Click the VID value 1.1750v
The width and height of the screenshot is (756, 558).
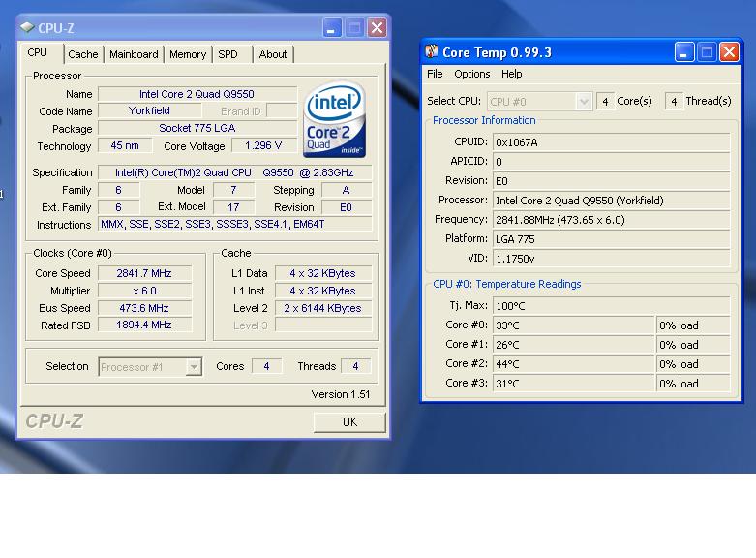[611, 259]
